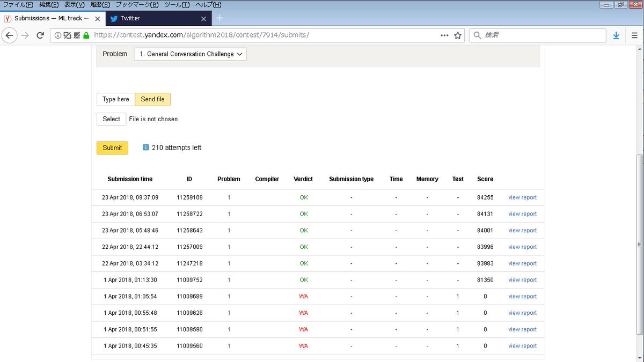644x362 pixels.
Task: Go back with browser back arrow
Action: (9, 35)
